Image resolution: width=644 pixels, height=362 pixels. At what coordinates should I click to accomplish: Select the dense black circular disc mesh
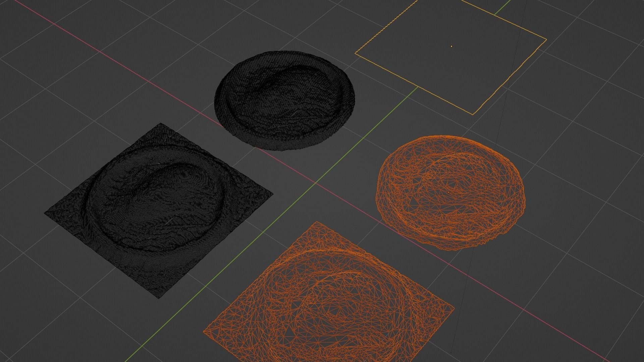pos(284,101)
